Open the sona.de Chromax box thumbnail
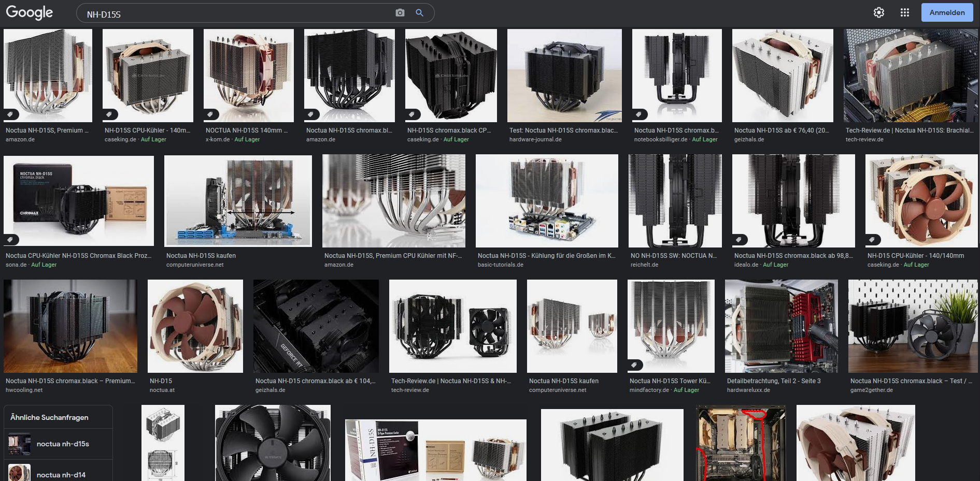 click(79, 201)
